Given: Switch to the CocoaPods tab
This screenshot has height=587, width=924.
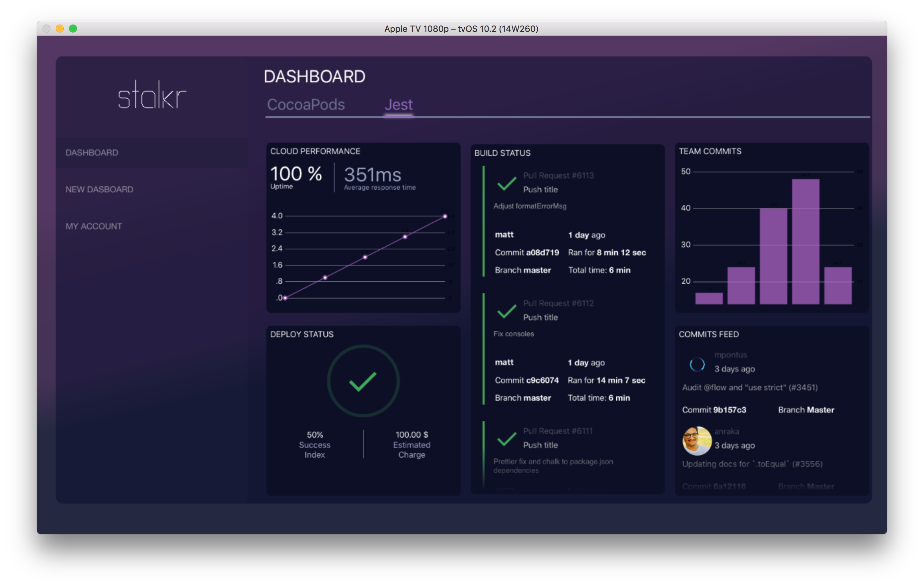Looking at the screenshot, I should coord(306,105).
